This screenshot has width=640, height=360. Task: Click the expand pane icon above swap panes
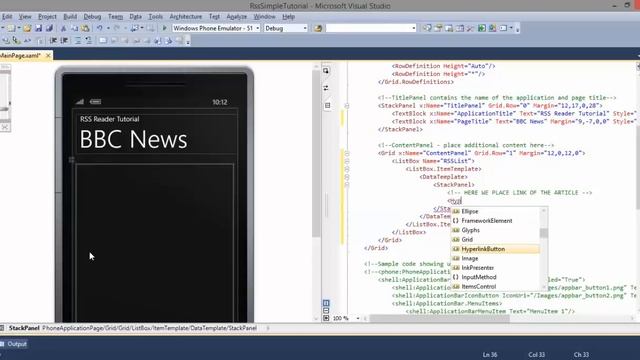pos(326,71)
